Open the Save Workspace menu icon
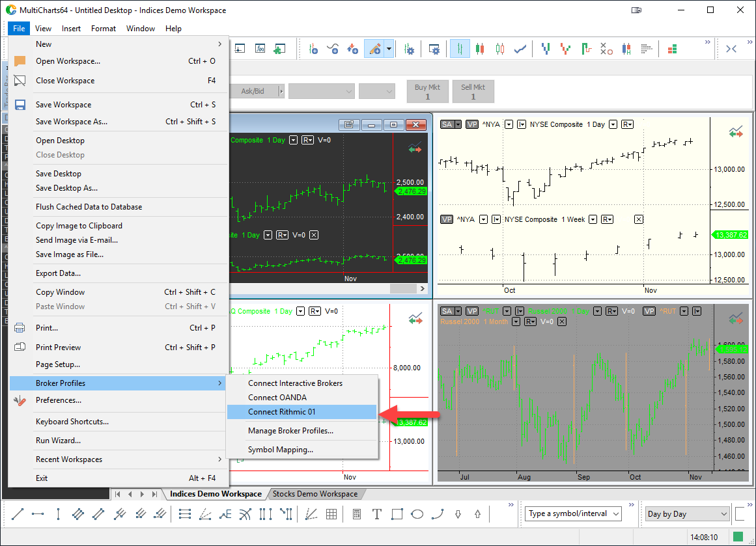Screen dimensions: 756x546 20,105
